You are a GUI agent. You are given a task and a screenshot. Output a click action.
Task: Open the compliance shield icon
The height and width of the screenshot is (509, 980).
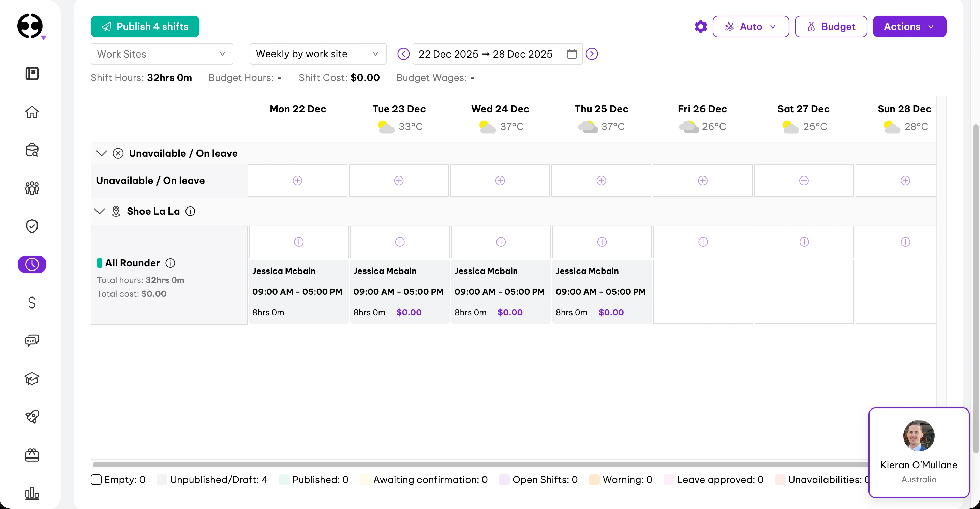32,226
